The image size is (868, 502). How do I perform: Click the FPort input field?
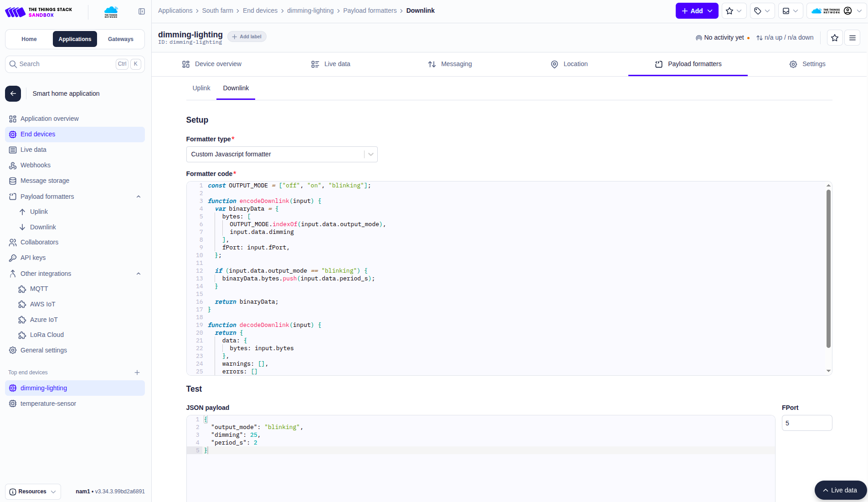coord(806,423)
